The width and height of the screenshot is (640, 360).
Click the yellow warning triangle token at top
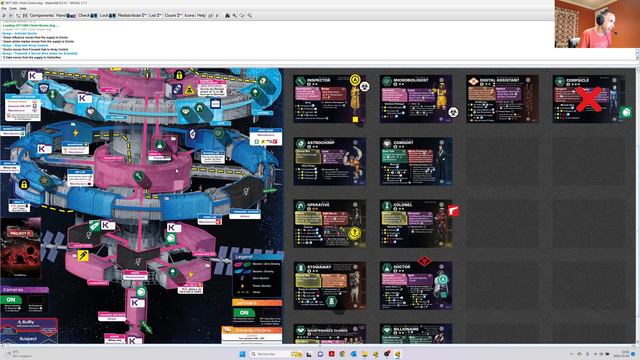(189, 90)
